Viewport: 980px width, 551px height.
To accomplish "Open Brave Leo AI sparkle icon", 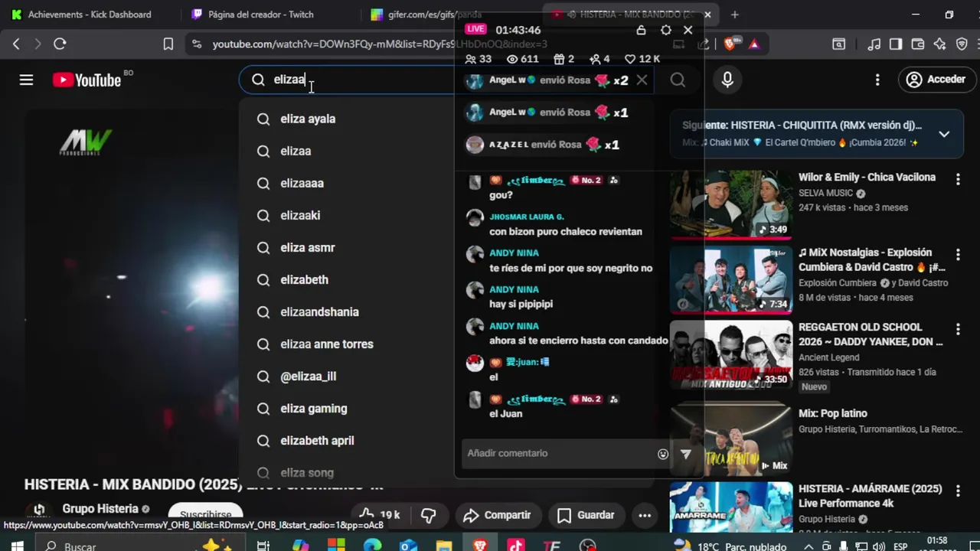I will [940, 44].
